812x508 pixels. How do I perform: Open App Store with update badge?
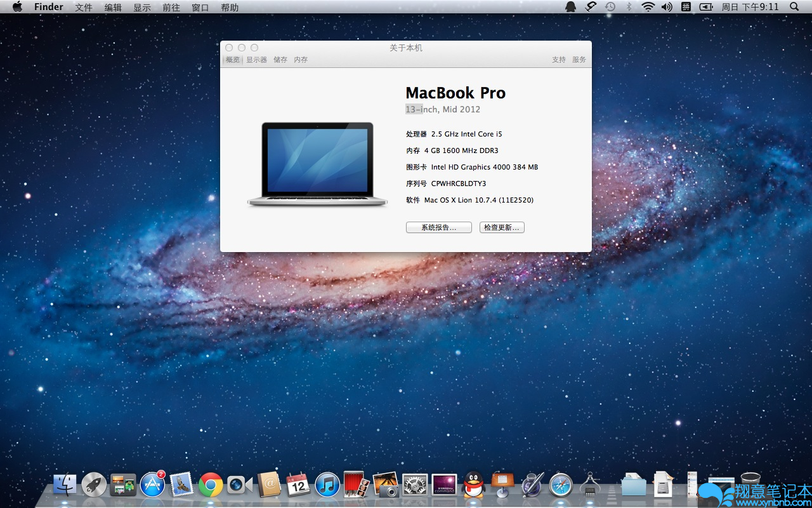[153, 485]
